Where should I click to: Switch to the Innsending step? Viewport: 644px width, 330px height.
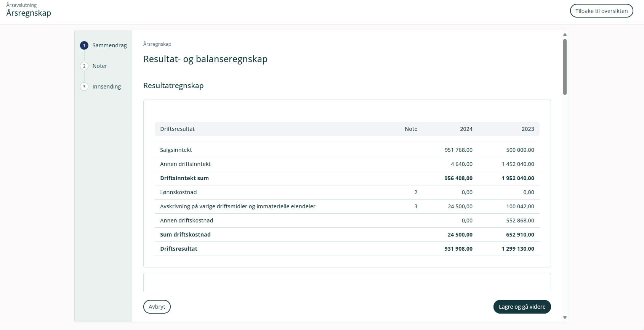(x=107, y=87)
